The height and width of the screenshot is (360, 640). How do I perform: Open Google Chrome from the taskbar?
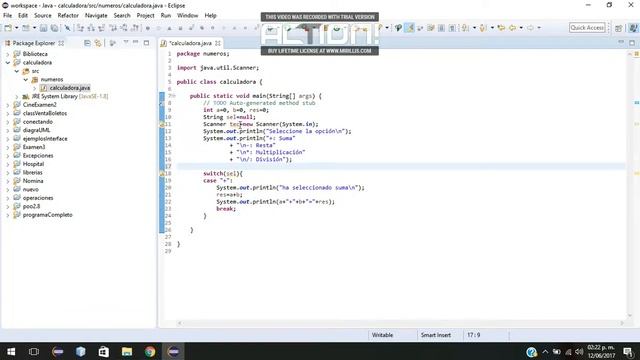[x=150, y=351]
